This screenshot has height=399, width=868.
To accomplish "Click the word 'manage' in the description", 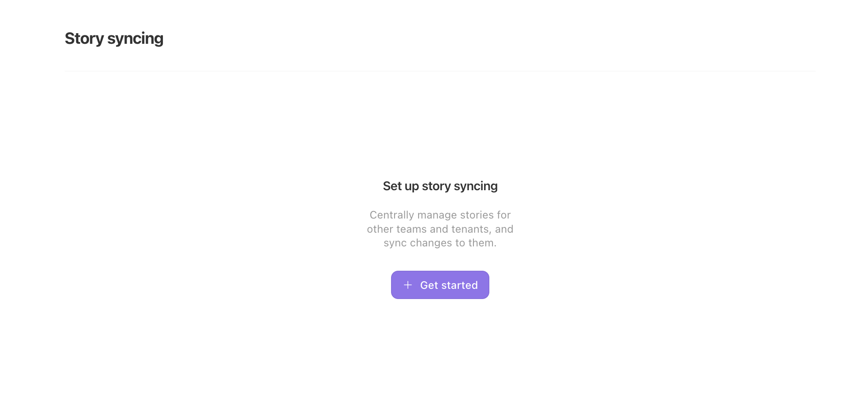I will [x=437, y=215].
